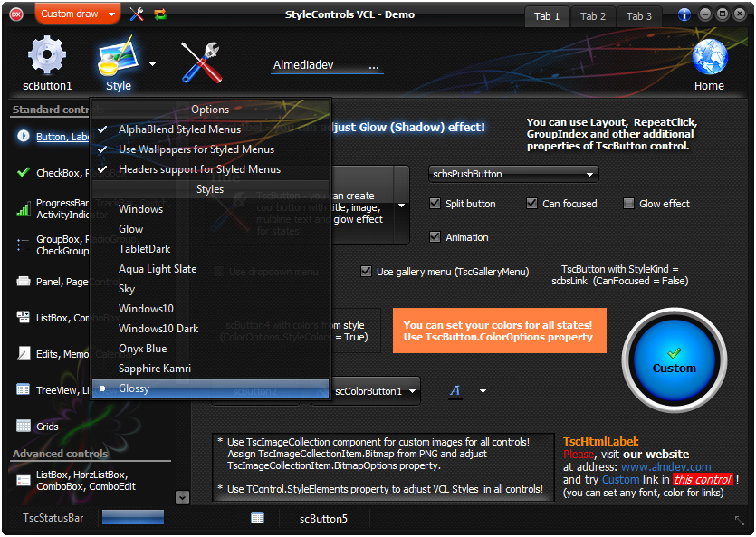Select the Windows10 style

point(210,309)
